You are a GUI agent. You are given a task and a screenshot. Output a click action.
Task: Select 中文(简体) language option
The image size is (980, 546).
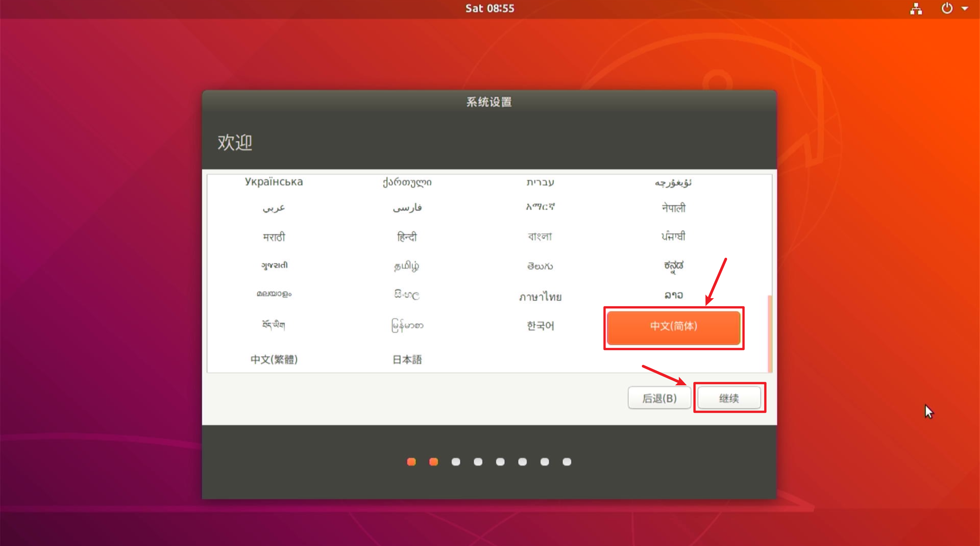(673, 326)
